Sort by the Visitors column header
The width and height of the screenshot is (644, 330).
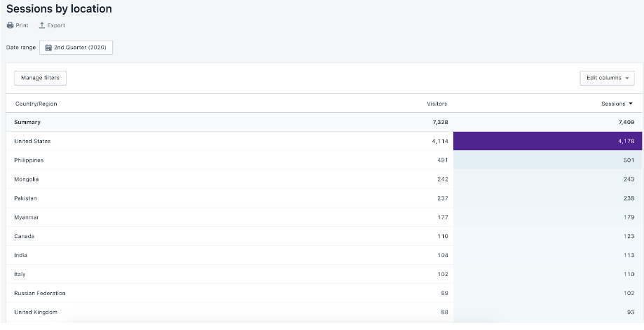point(437,104)
